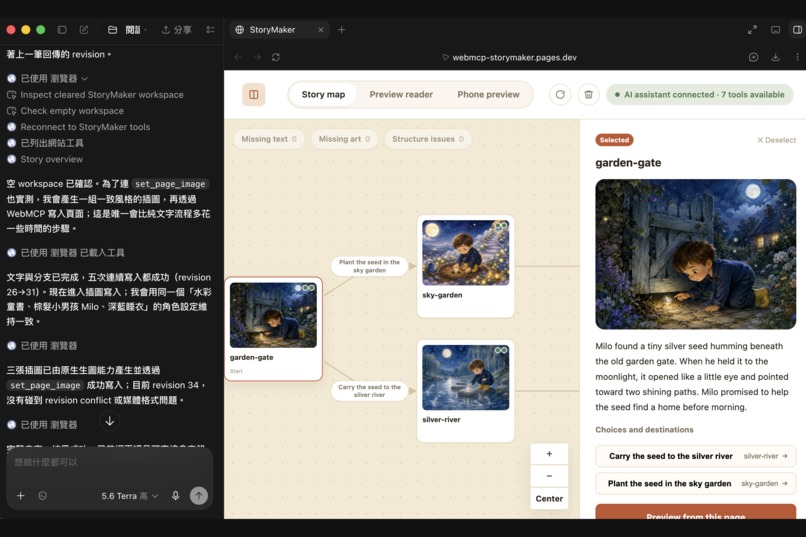Go back in browser history
806x537 pixels.
point(238,57)
